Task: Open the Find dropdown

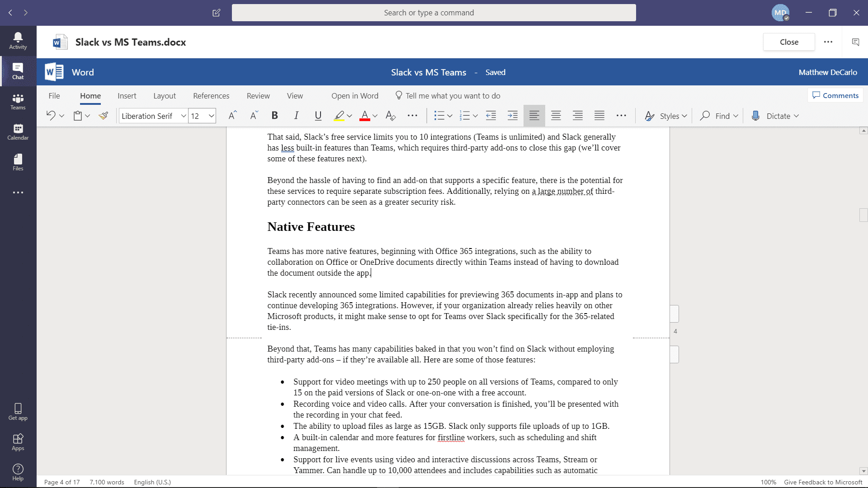Action: point(719,116)
